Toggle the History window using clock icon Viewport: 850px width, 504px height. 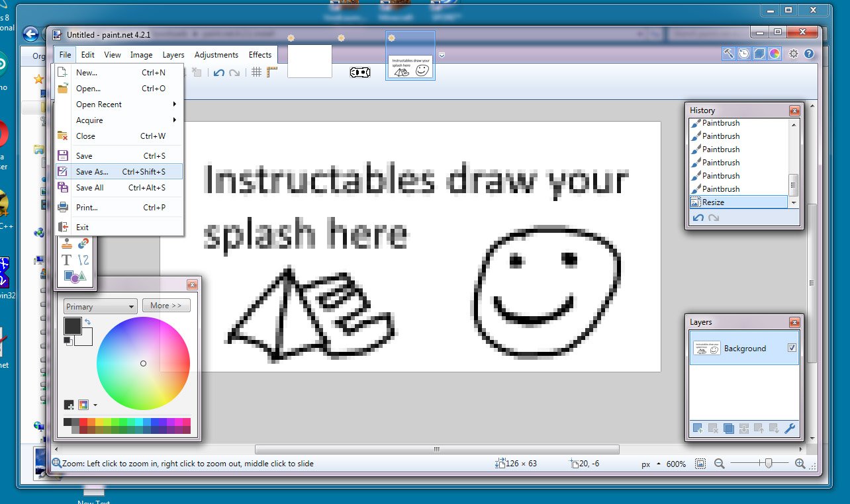pyautogui.click(x=744, y=54)
